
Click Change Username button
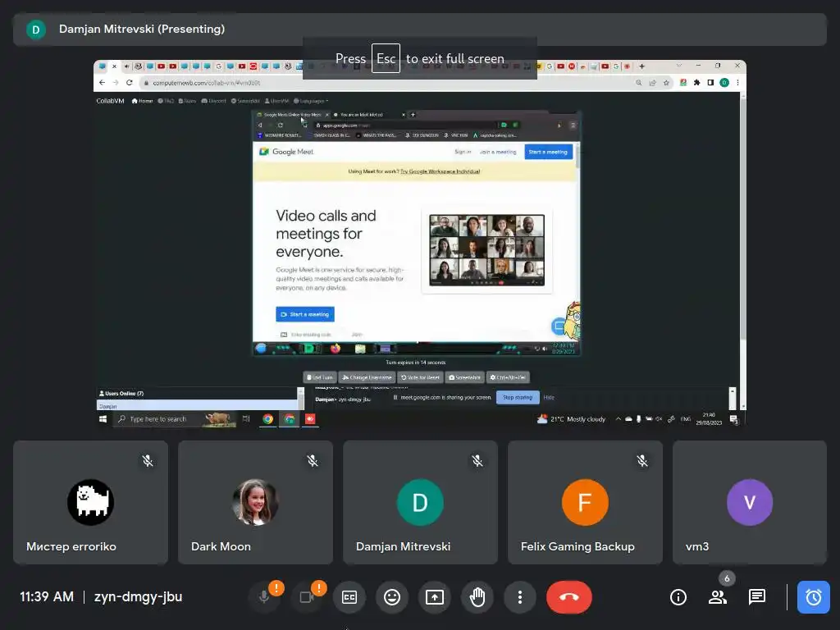point(367,377)
